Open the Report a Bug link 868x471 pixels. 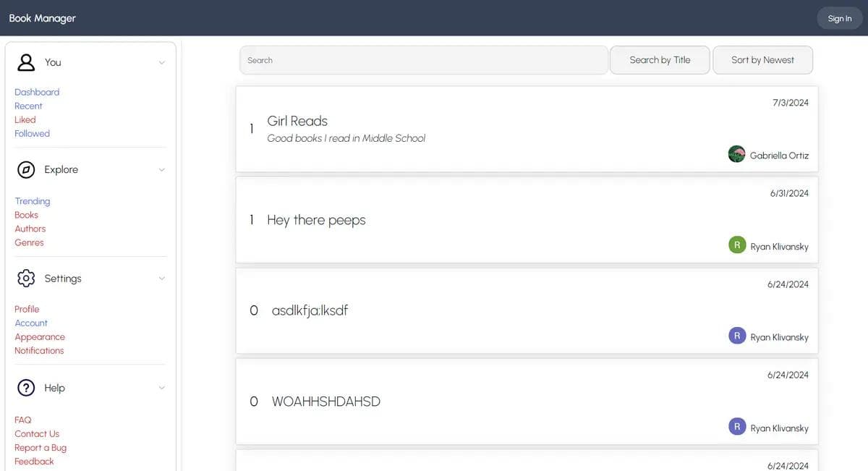coord(41,447)
